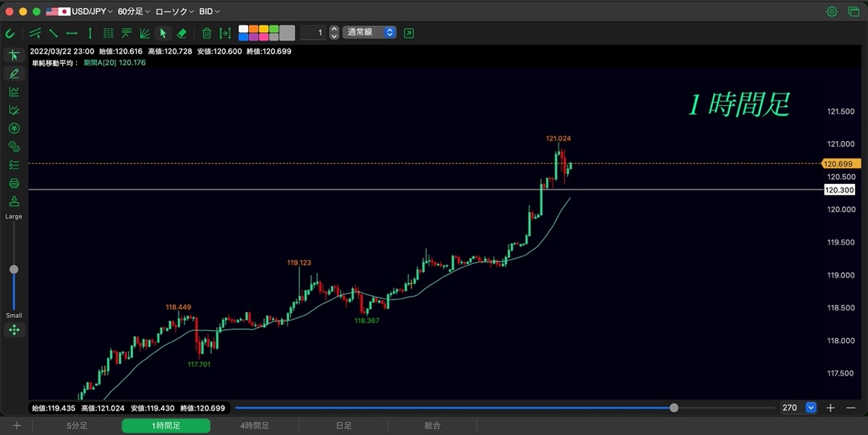Click the minus zoom button beside 270
868x435 pixels.
click(x=849, y=408)
